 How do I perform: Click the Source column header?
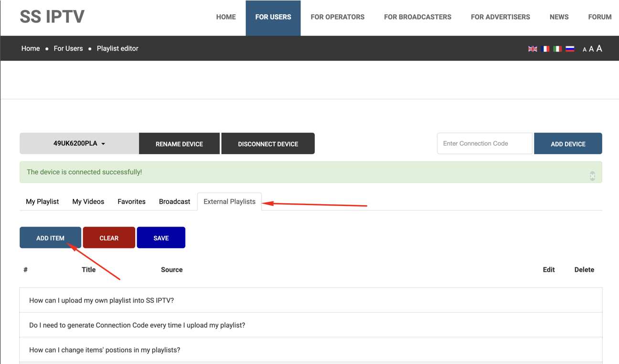click(x=172, y=270)
